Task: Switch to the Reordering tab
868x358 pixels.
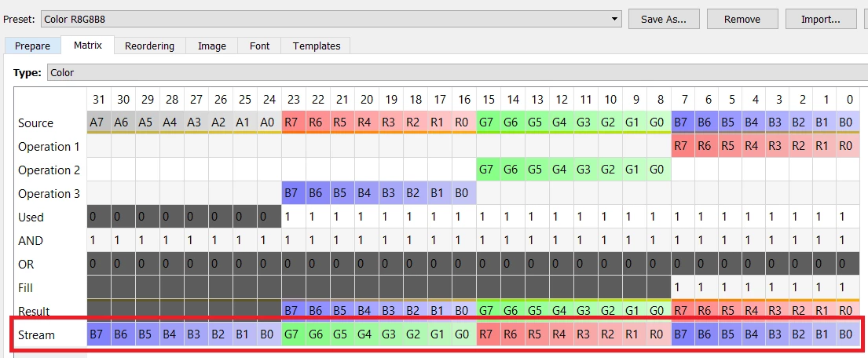Action: [149, 46]
